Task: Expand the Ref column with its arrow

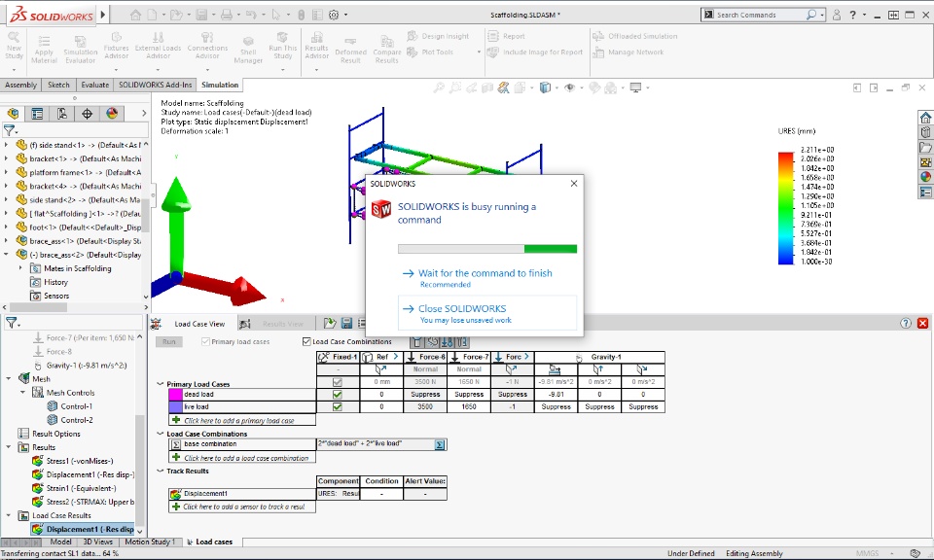Action: [395, 357]
